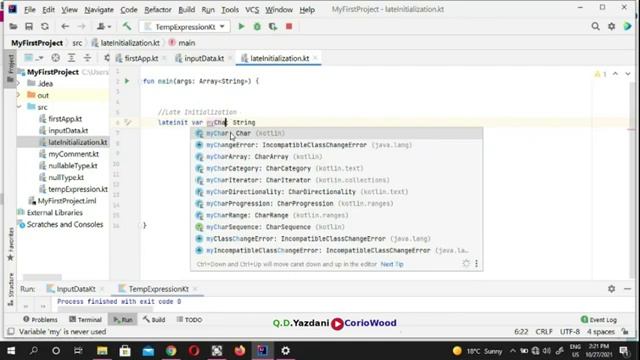Open the Refactor menu
640x360 pixels.
pos(158,9)
